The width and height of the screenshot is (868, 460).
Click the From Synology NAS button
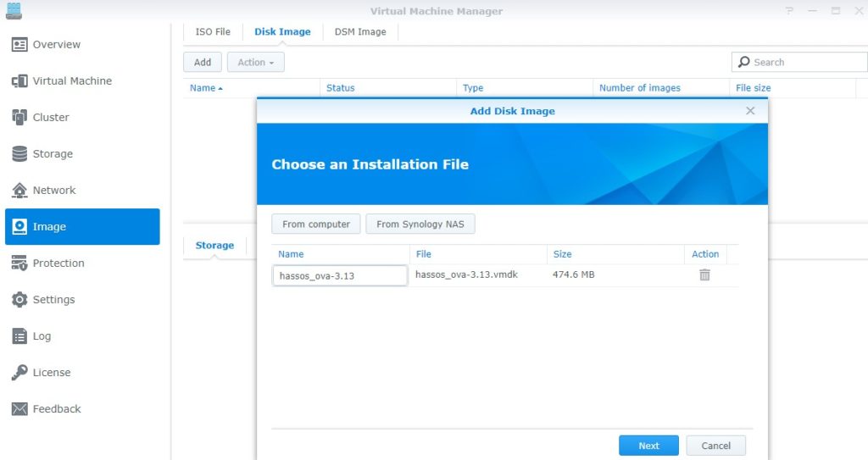[420, 224]
